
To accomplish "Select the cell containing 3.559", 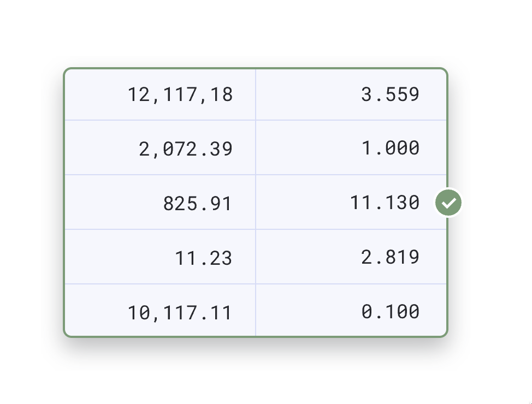I will [351, 94].
